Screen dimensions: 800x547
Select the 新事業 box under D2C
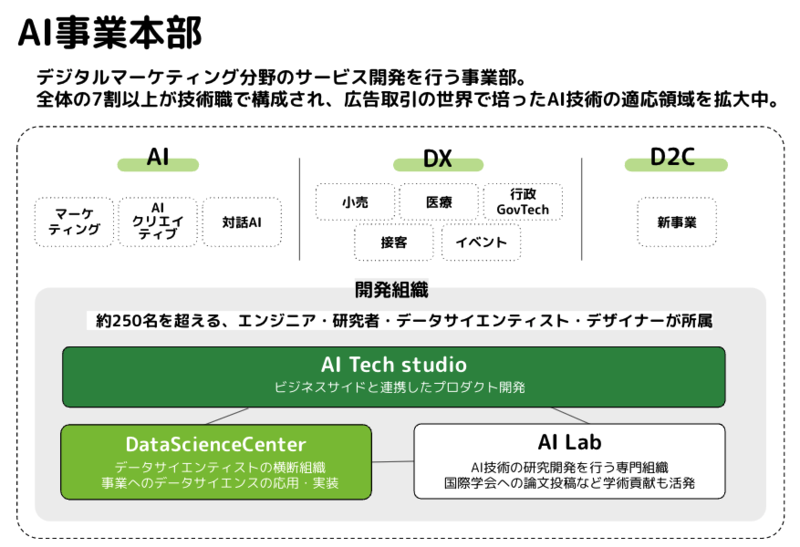pyautogui.click(x=677, y=222)
